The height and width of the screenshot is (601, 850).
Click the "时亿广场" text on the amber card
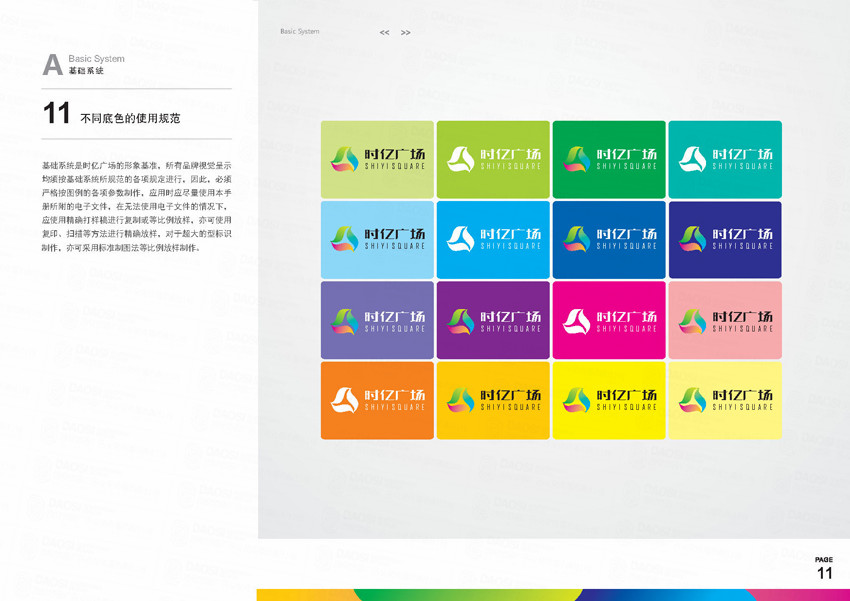click(510, 395)
